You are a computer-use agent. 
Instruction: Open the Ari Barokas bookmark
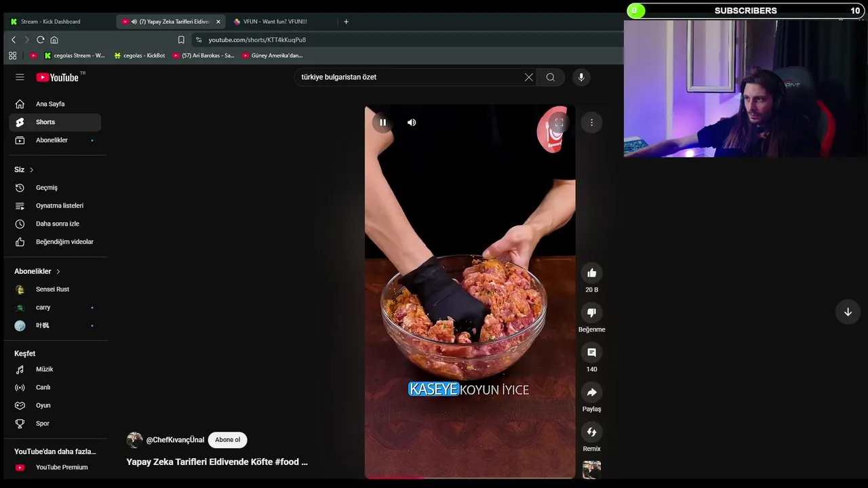203,56
